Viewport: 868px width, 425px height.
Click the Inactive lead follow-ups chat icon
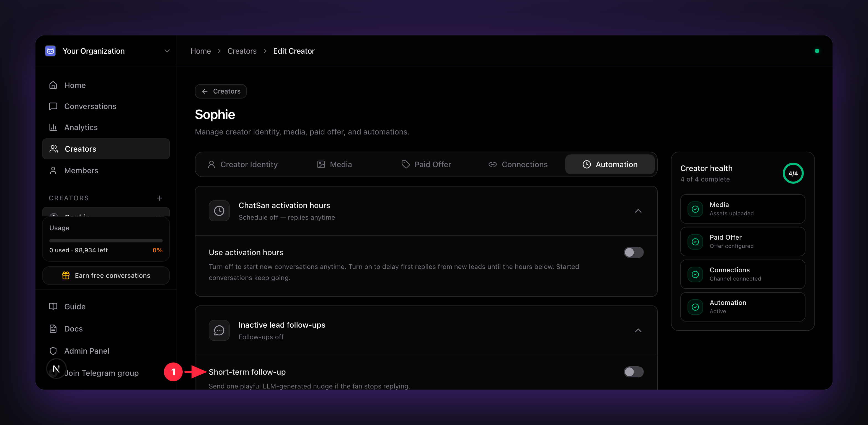click(x=219, y=330)
